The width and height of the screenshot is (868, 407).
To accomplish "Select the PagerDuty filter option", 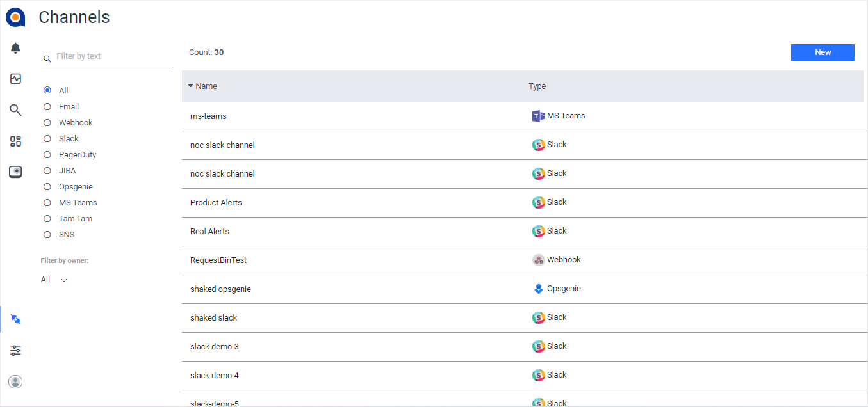I will 46,154.
